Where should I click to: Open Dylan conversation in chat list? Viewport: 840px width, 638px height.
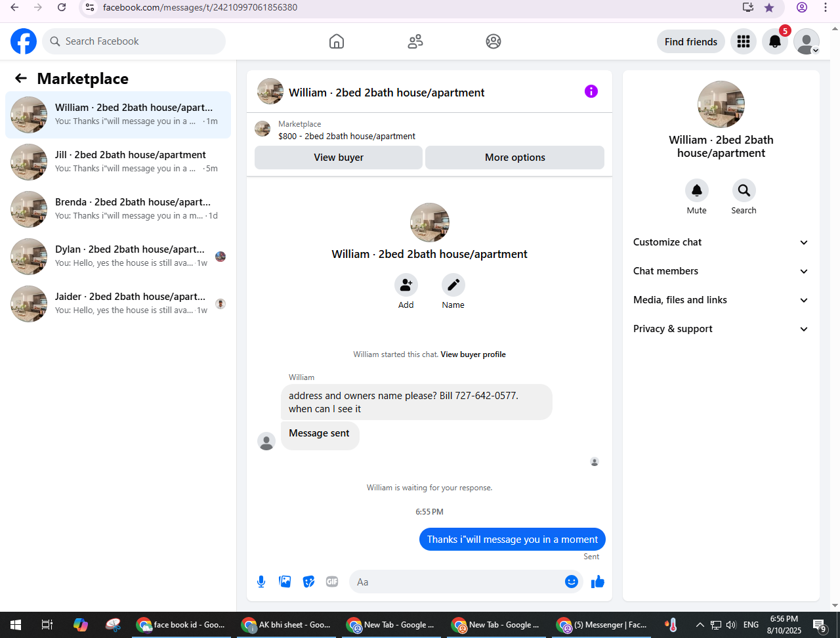pos(118,257)
